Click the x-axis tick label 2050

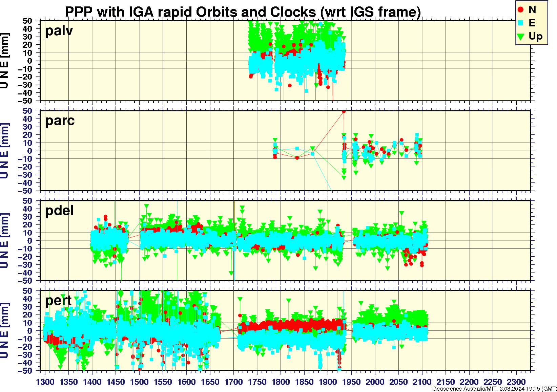pos(398,382)
